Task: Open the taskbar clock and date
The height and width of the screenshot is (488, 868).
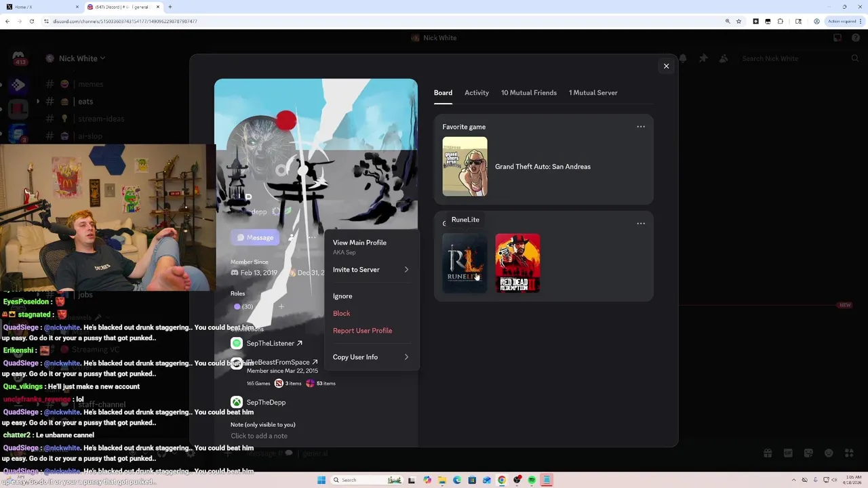Action: coord(852,480)
